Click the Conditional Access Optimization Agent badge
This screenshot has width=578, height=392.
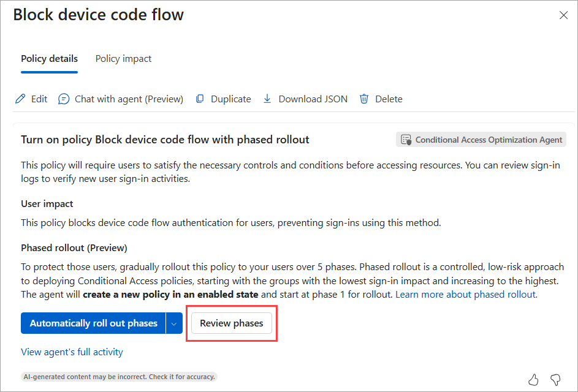tap(481, 140)
